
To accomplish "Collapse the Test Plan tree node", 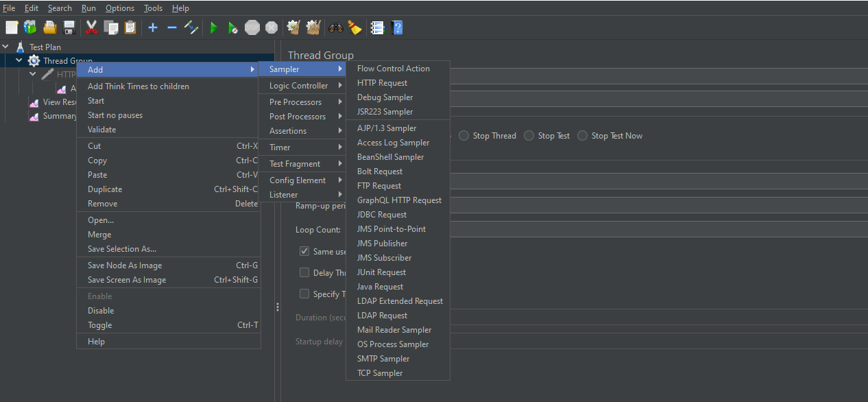I will [x=6, y=47].
